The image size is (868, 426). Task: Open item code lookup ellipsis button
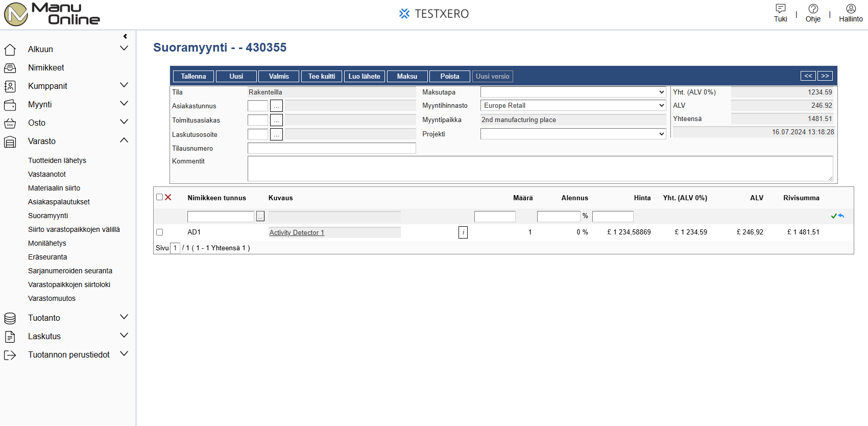click(260, 217)
